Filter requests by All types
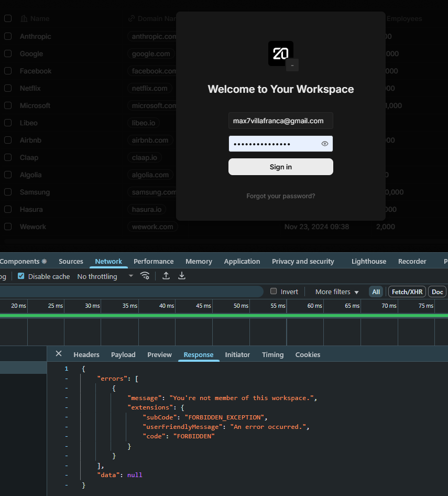Image resolution: width=448 pixels, height=496 pixels. coord(376,292)
